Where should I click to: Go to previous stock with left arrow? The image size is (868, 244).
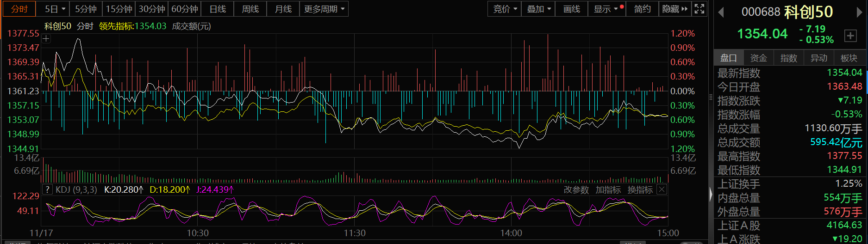tap(721, 12)
